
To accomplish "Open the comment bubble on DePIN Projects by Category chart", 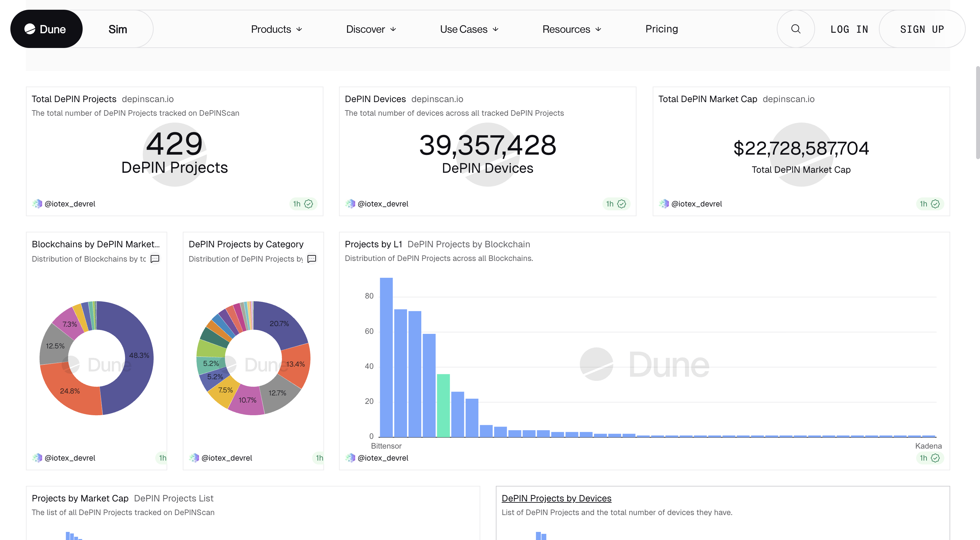I will pos(311,259).
